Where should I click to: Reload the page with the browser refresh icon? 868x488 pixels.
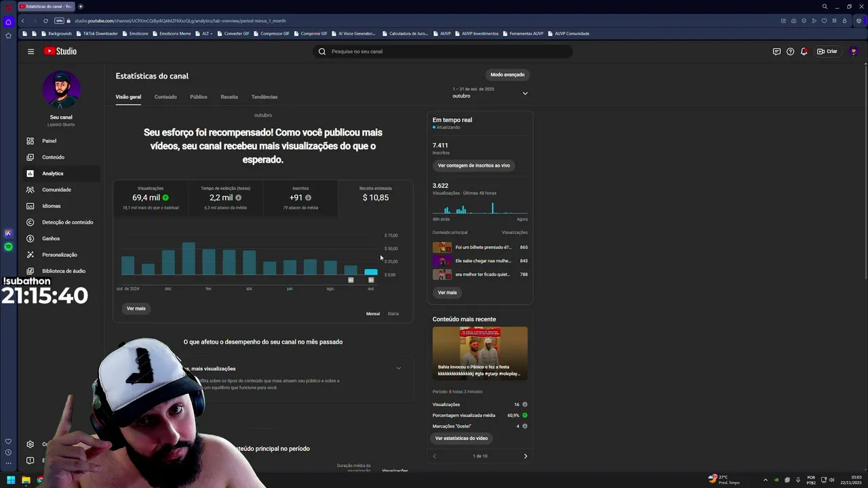click(45, 21)
